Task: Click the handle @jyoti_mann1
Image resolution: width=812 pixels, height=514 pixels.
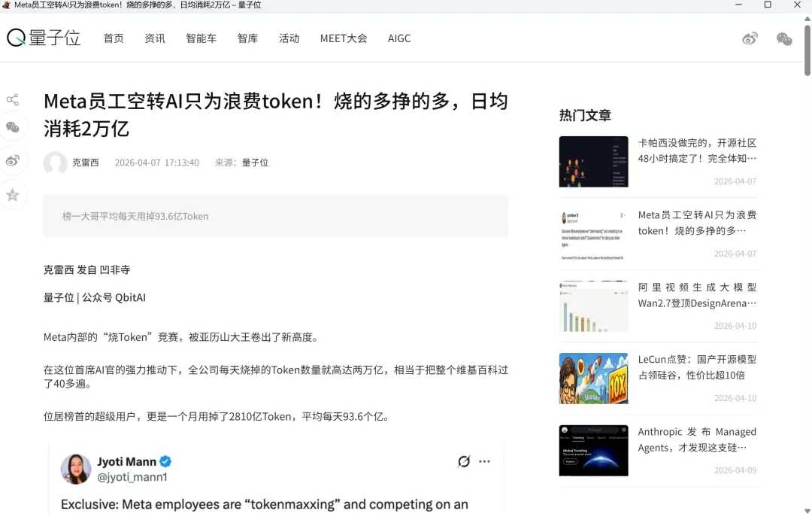Action: (x=132, y=477)
